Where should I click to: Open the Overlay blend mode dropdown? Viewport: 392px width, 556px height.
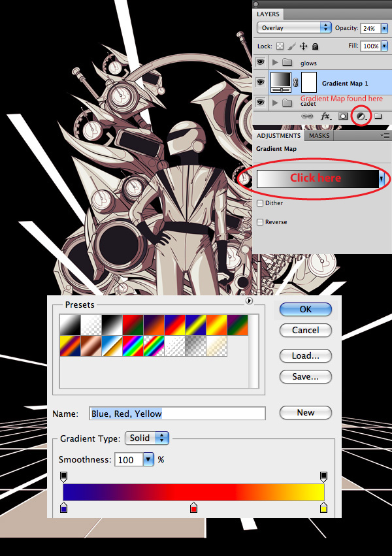(x=294, y=27)
